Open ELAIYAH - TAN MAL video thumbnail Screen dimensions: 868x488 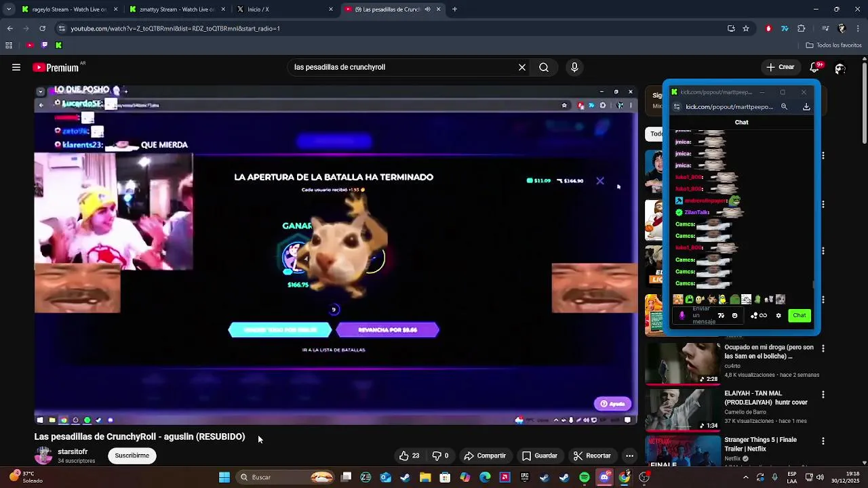[682, 409]
